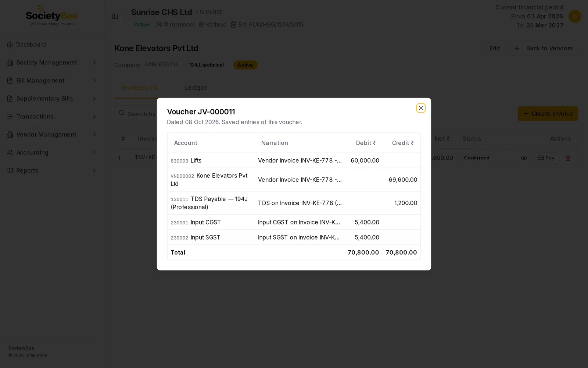Expand the Transactions chevron

(x=94, y=117)
